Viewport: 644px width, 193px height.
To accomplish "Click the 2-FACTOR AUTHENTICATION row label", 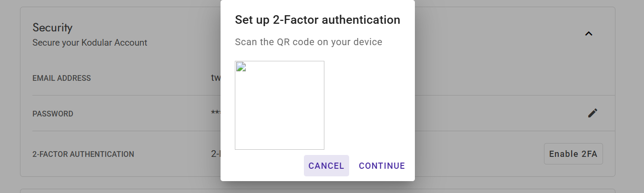I will point(83,154).
